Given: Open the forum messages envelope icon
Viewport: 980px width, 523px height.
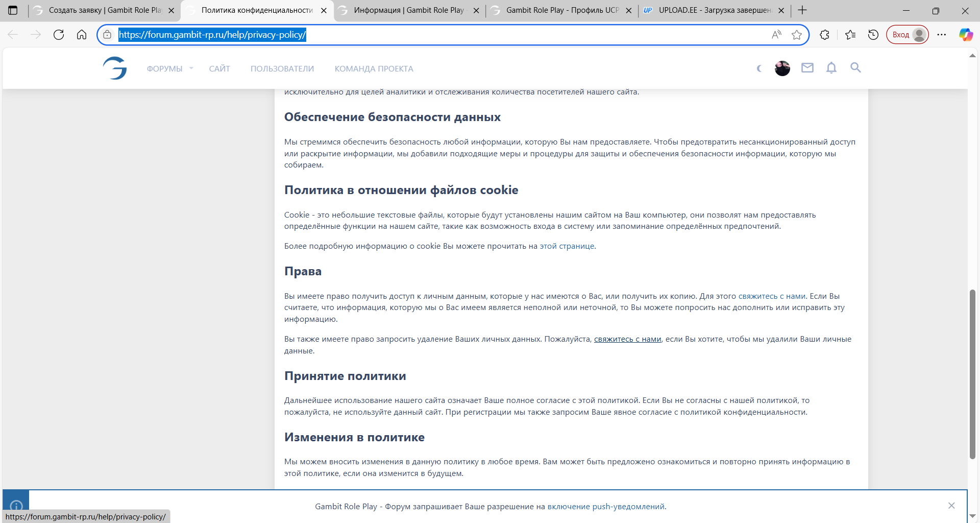Looking at the screenshot, I should point(807,67).
